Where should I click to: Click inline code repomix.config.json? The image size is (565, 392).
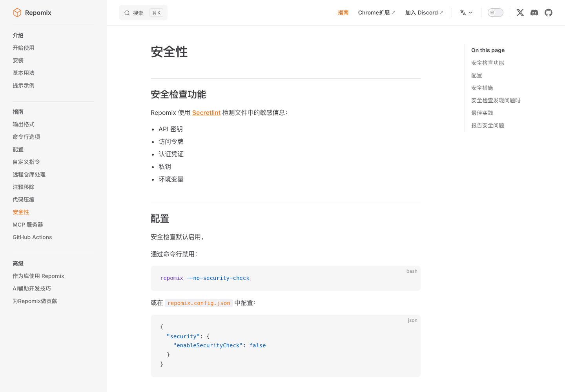click(x=199, y=303)
